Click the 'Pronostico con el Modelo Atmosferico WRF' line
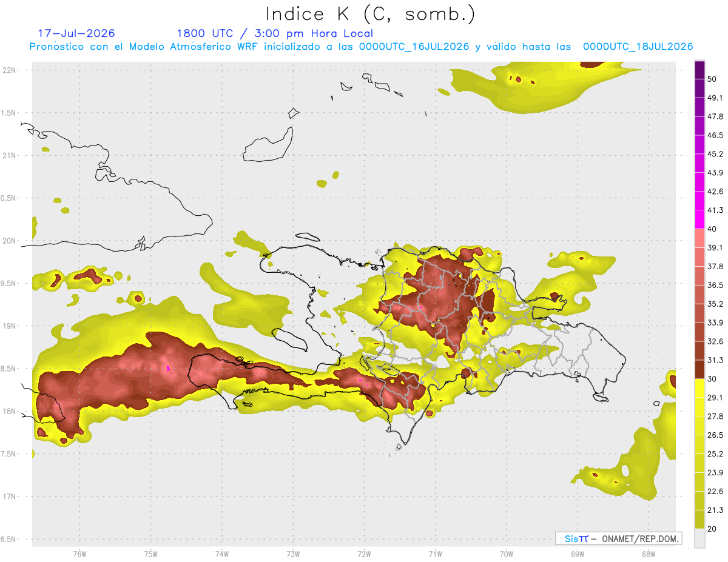This screenshot has height=562, width=728. click(x=361, y=47)
